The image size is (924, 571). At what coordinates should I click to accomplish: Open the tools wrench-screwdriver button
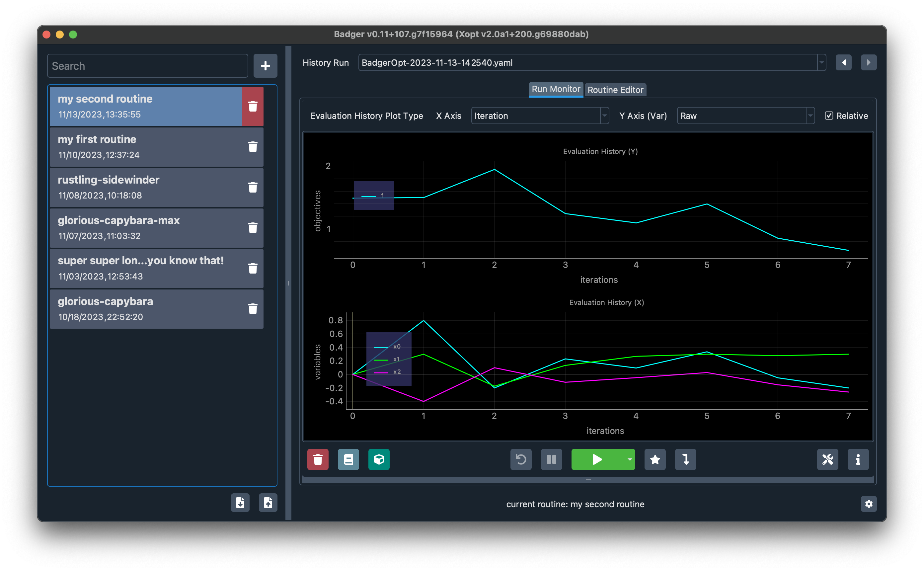pyautogui.click(x=828, y=459)
